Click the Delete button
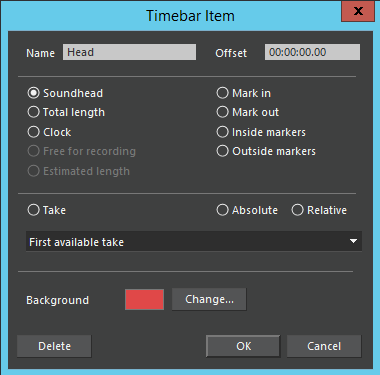The width and height of the screenshot is (380, 375). point(54,346)
